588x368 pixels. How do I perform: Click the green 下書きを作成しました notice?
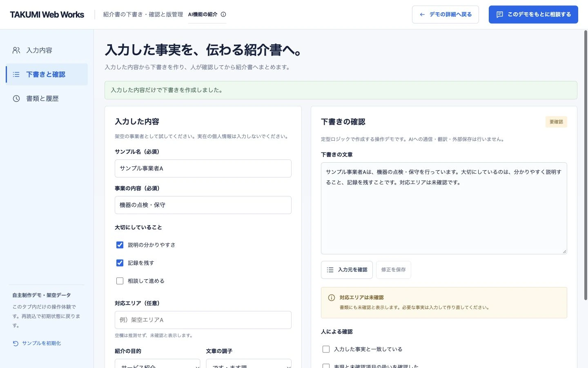(x=341, y=90)
